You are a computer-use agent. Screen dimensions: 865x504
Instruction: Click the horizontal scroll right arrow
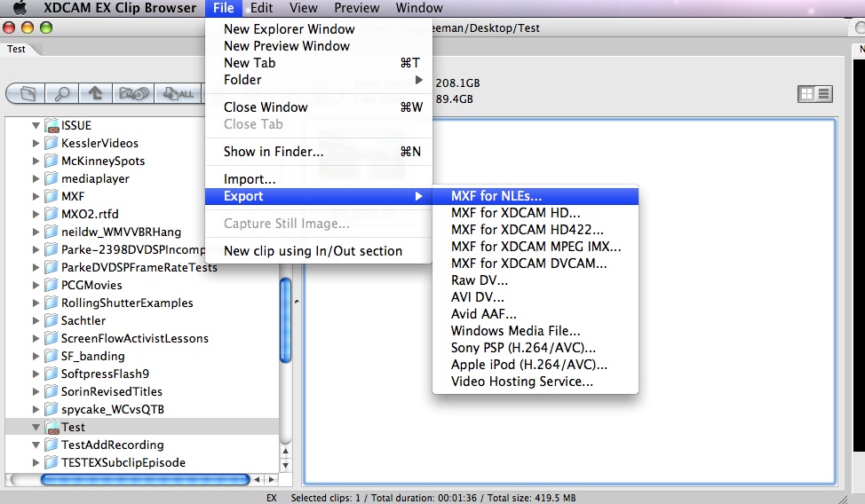(272, 480)
